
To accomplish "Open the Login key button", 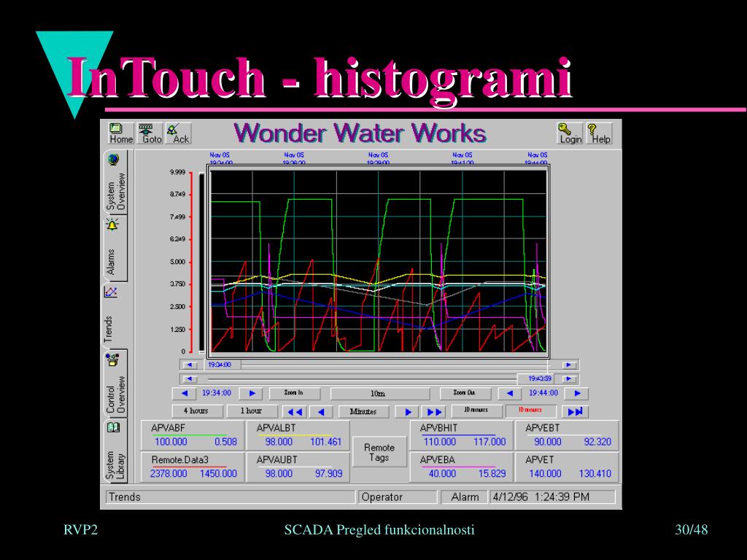I will [x=570, y=133].
